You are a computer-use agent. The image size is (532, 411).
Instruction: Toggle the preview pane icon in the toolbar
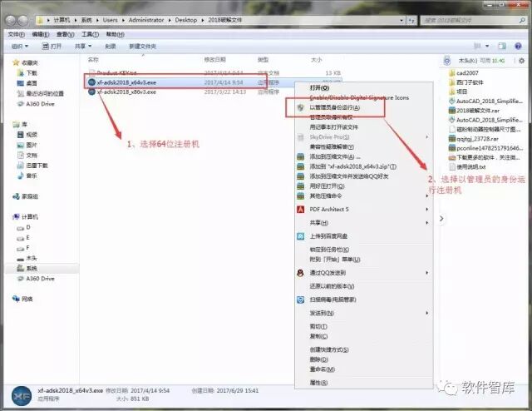click(502, 46)
